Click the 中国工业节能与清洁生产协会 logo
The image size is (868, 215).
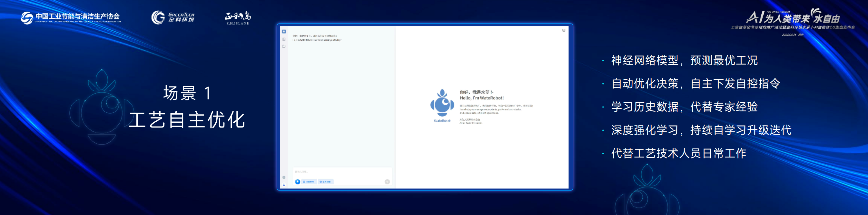pyautogui.click(x=71, y=17)
